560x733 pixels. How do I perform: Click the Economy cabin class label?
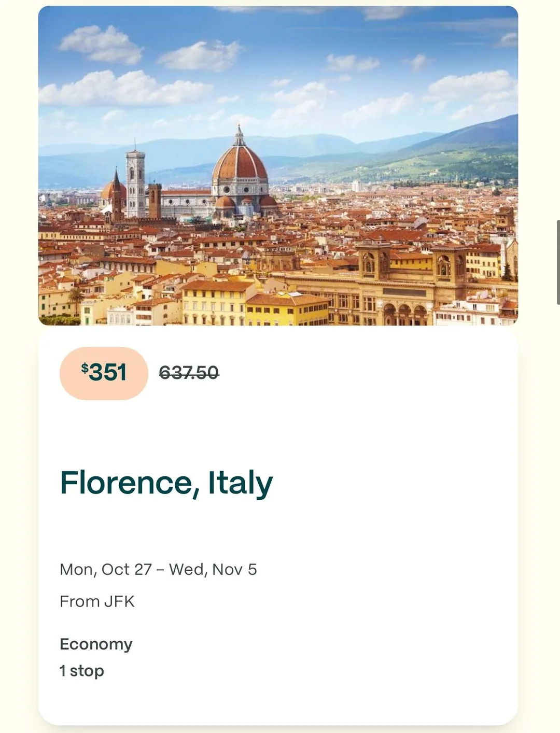[96, 644]
